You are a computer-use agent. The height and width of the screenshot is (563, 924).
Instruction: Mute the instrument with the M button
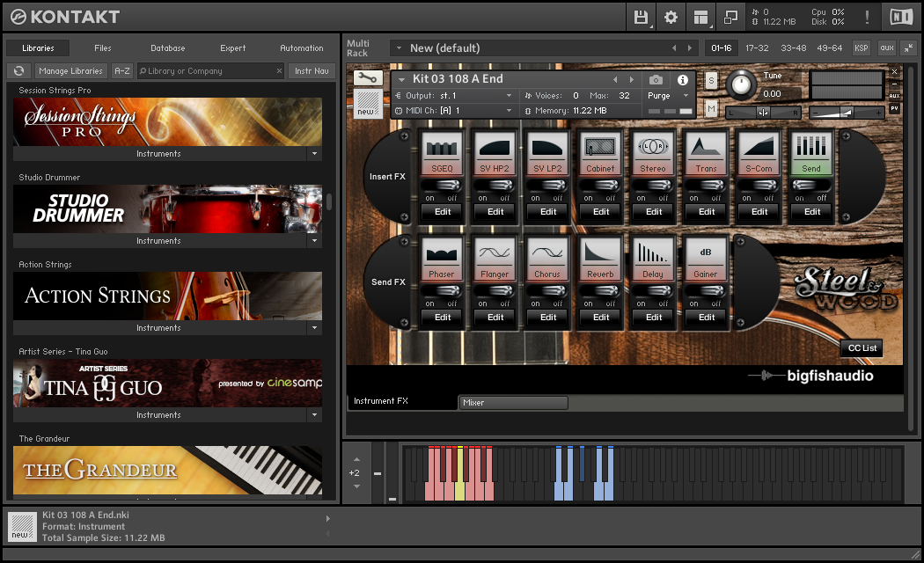point(711,108)
